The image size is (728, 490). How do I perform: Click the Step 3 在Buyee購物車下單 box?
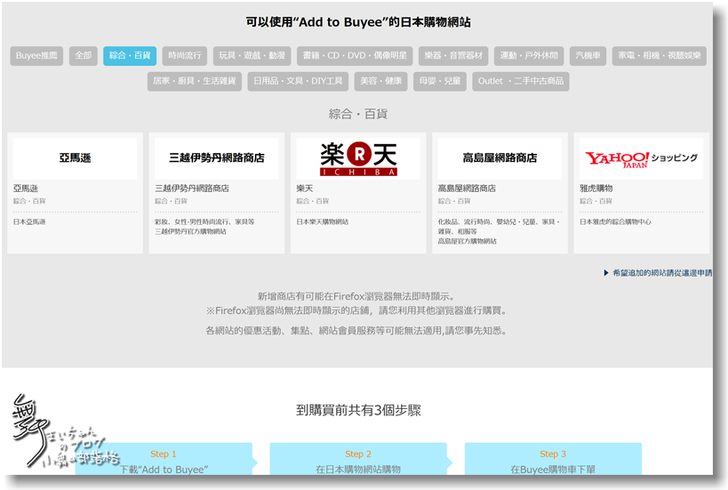pos(553,459)
